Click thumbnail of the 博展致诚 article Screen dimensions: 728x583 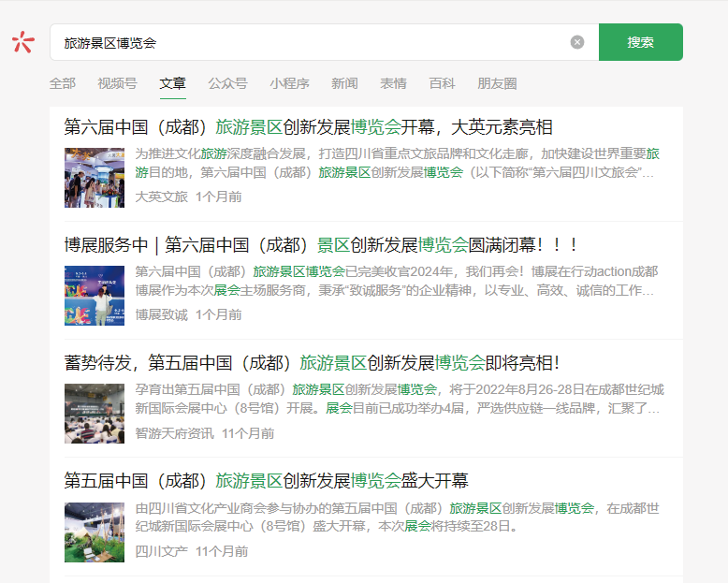pos(95,296)
